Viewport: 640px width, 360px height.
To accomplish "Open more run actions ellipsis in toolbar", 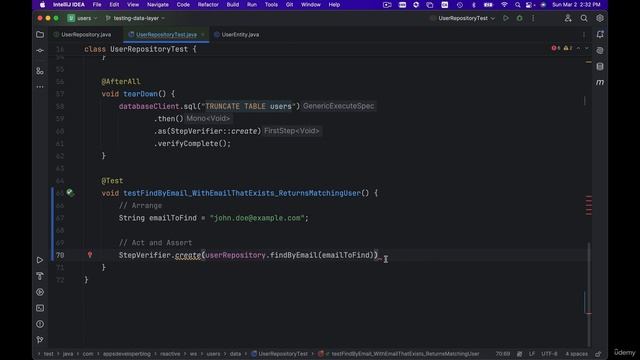I will [533, 18].
